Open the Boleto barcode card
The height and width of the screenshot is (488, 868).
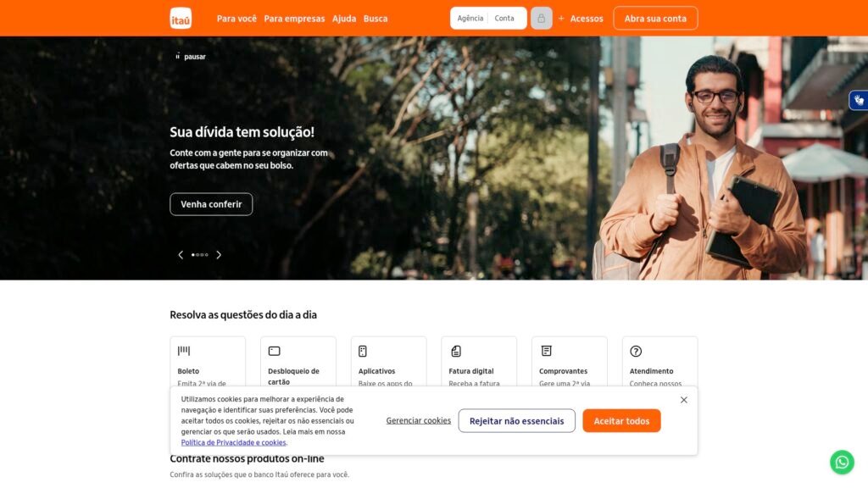coord(208,363)
